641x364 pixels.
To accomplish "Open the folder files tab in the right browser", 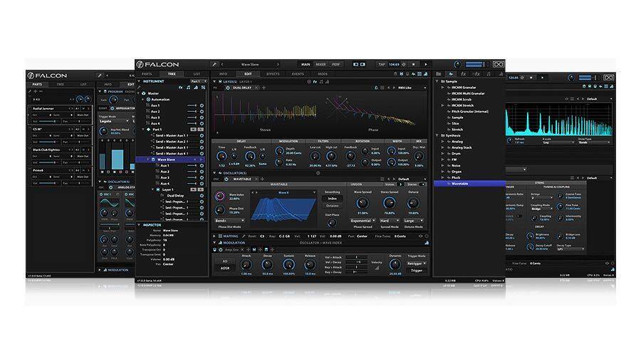I will [x=439, y=74].
